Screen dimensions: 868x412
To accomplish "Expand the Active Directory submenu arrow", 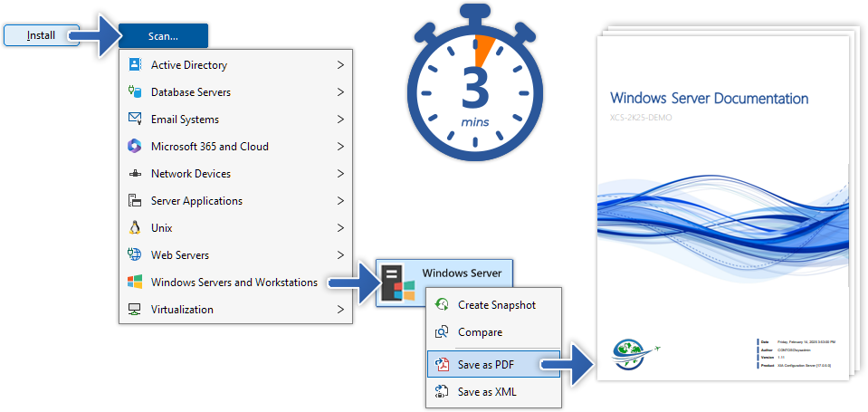I will [340, 65].
